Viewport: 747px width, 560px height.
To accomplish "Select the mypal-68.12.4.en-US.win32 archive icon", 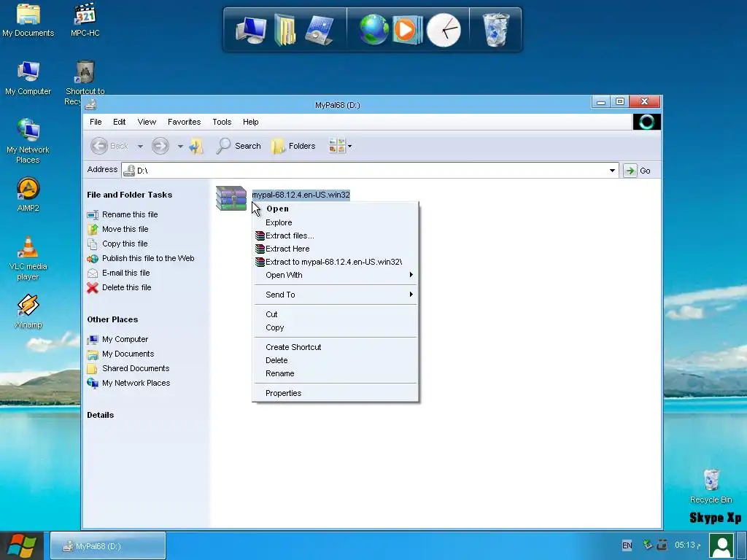I will coord(231,198).
